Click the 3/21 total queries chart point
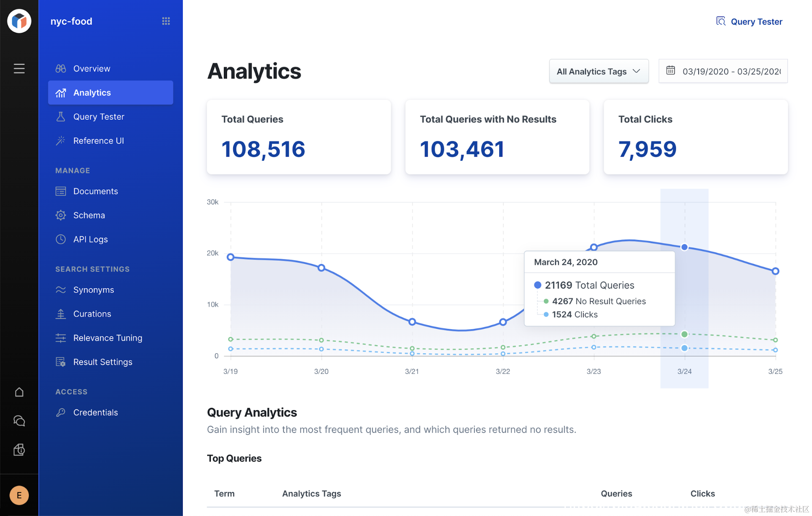This screenshot has width=812, height=516. (412, 322)
